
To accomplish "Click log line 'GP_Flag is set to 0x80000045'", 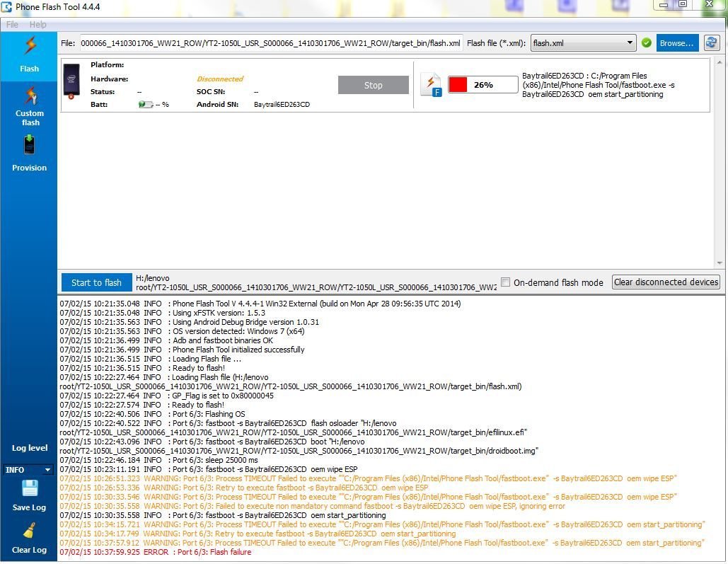I will 167,396.
